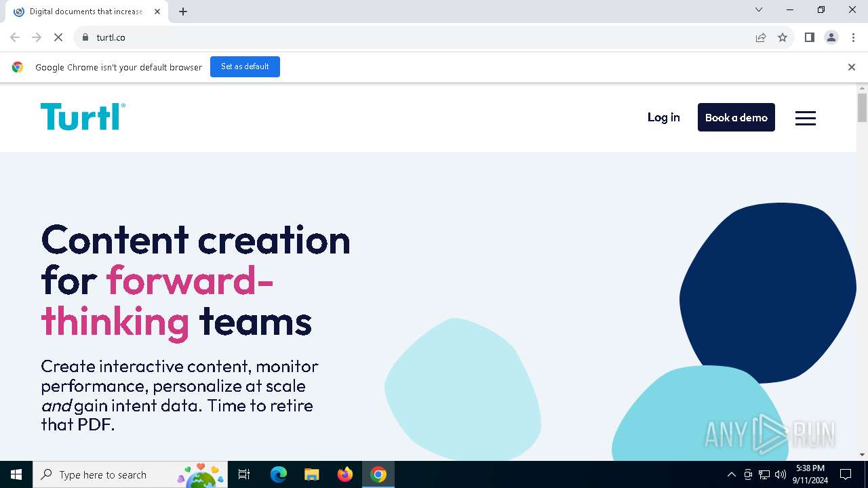The height and width of the screenshot is (488, 868).
Task: Open the volume control tray icon
Action: tap(781, 474)
